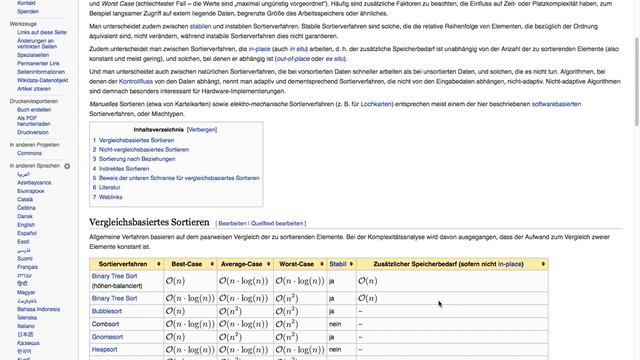Jump to Indirektes Sortieren in contents
640x360 pixels.
pos(124,169)
